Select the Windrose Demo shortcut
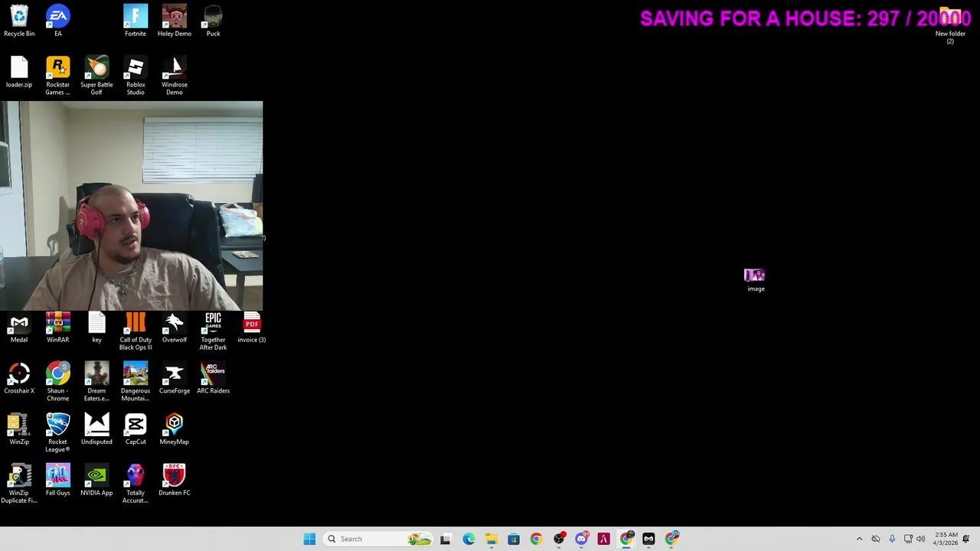The width and height of the screenshot is (980, 551). click(x=175, y=76)
